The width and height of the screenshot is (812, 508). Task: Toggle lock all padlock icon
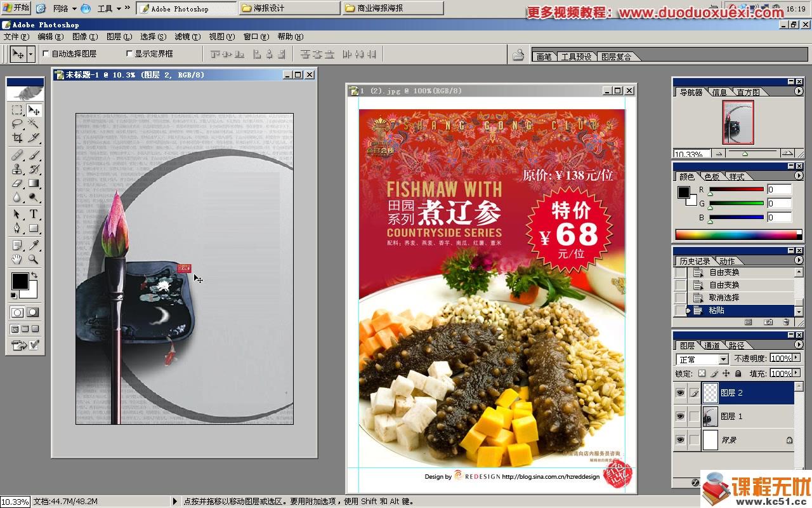coord(739,374)
